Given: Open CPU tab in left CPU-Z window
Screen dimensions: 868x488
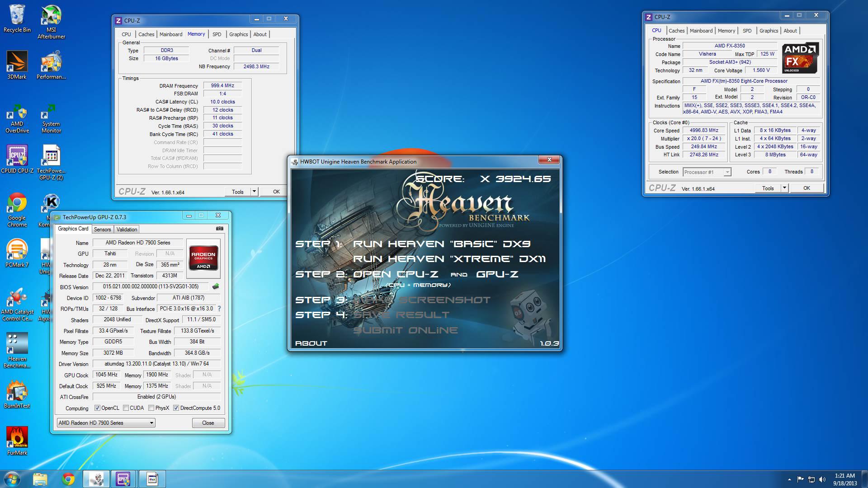Looking at the screenshot, I should tap(126, 34).
